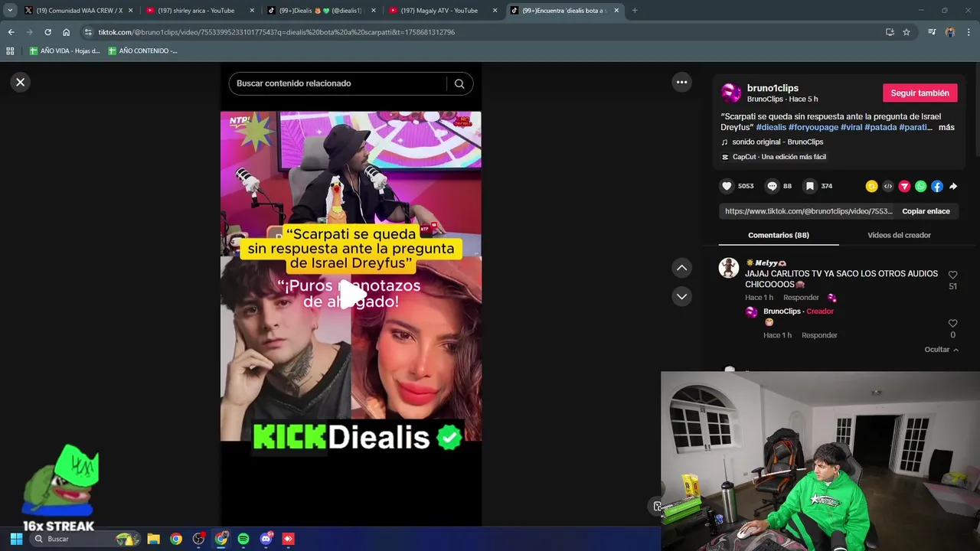Open 'AÑO CONTENIDO' bookmark
The width and height of the screenshot is (980, 551).
pyautogui.click(x=143, y=51)
